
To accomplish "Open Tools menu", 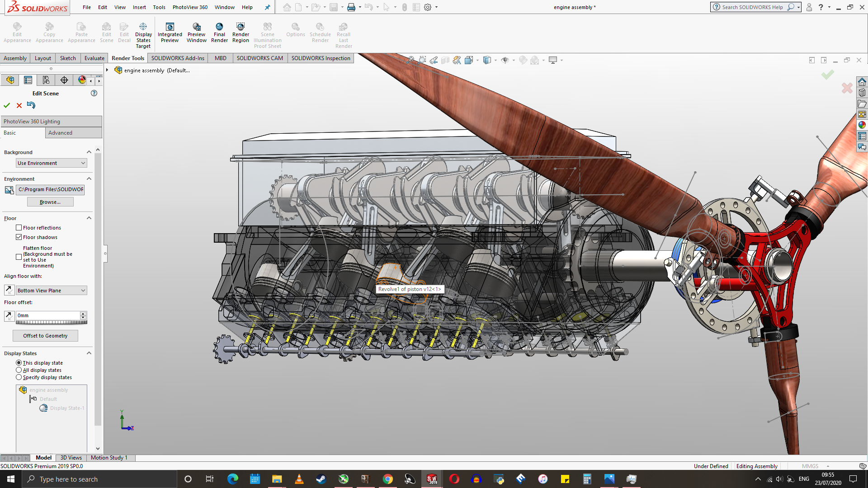I will click(159, 7).
